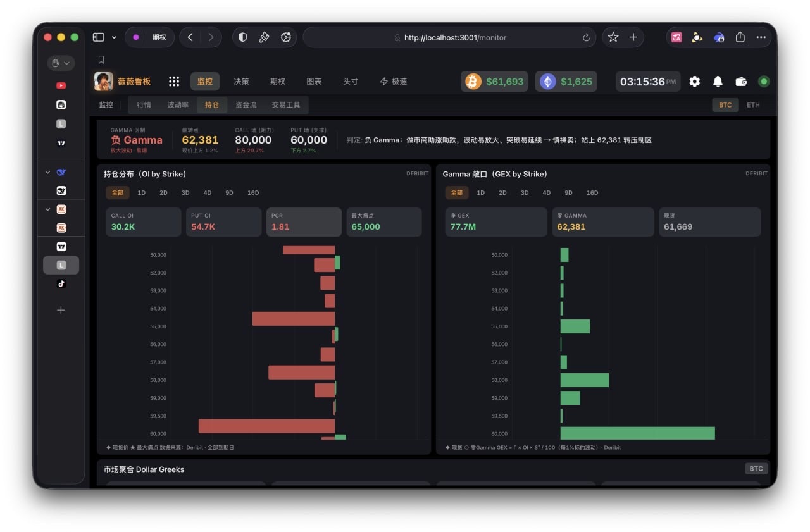Go back with the browser back arrow
The image size is (810, 532).
tap(190, 37)
